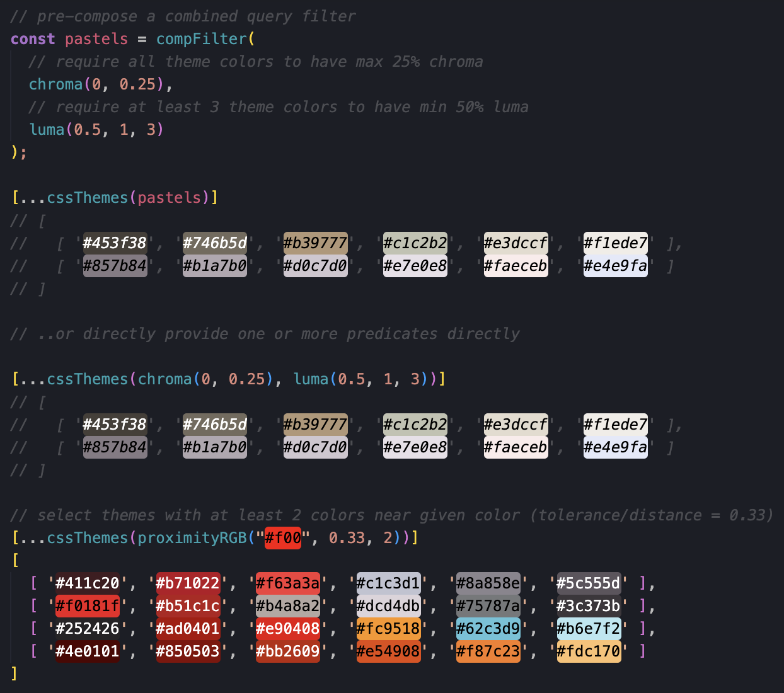784x693 pixels.
Task: Click "chroma" inside the compFilter block
Action: coord(56,84)
